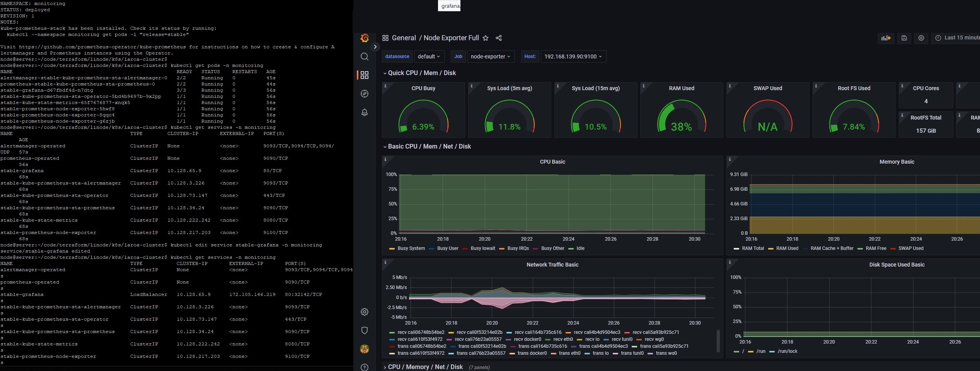Open the dashboards grid icon beside General
Viewport: 980px width, 371px height.
(385, 38)
